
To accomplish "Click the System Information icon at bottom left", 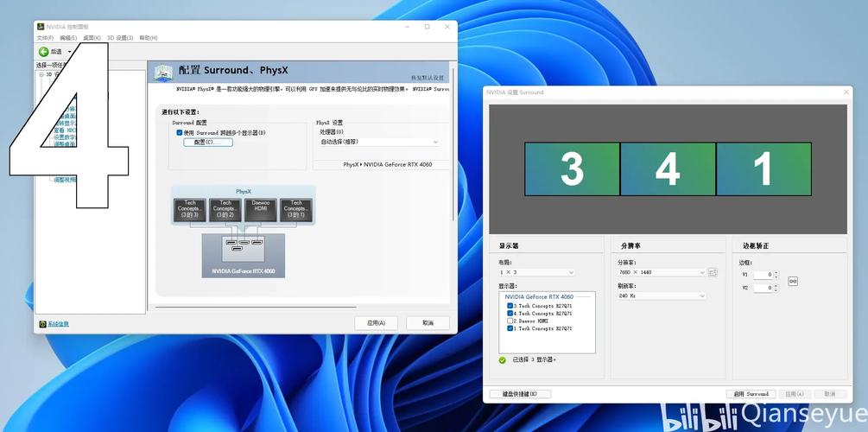I will coord(42,324).
